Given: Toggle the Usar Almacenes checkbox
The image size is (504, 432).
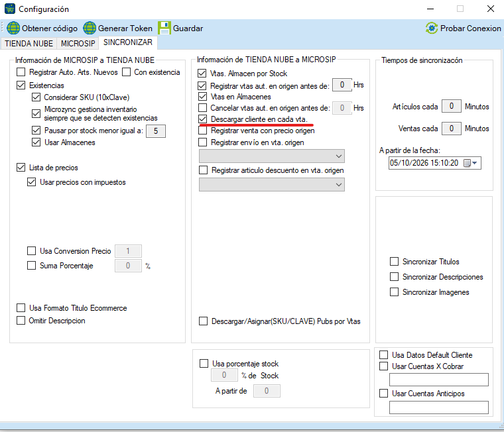Looking at the screenshot, I should point(36,142).
